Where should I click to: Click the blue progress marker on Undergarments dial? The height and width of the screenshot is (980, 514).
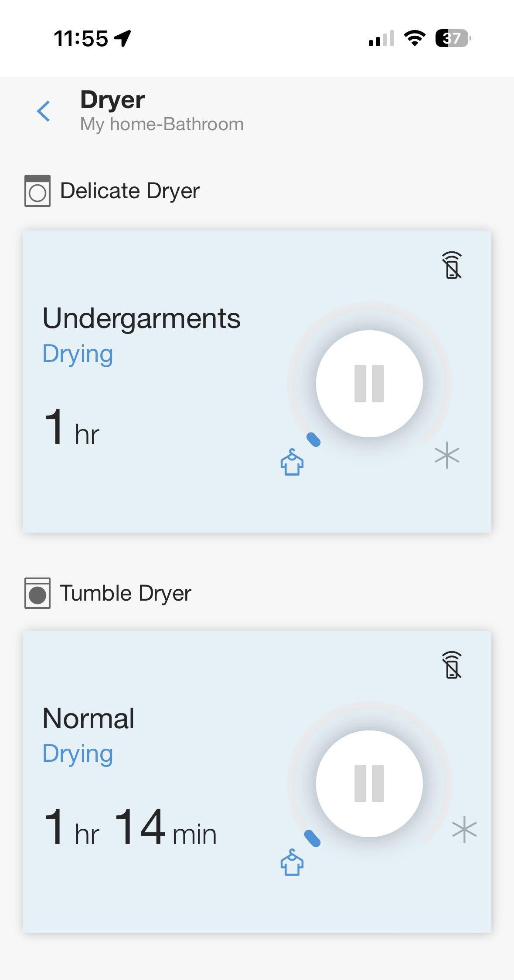(314, 440)
